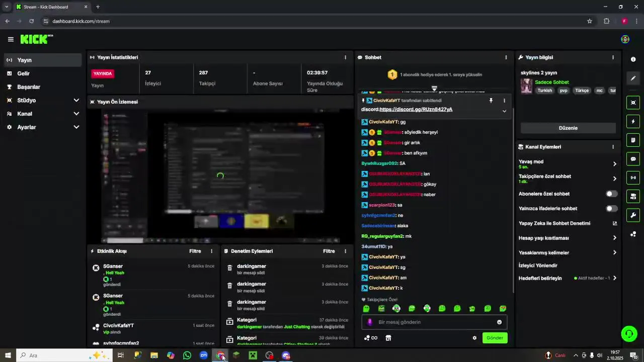
Task: Delete first darkingamer moderation entry trash icon
Action: click(229, 268)
